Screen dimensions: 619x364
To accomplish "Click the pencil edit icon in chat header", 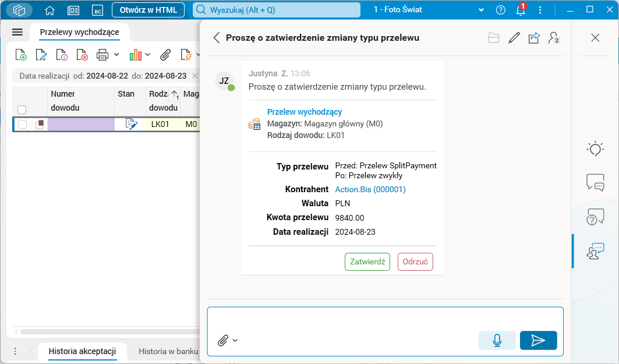I will point(514,38).
